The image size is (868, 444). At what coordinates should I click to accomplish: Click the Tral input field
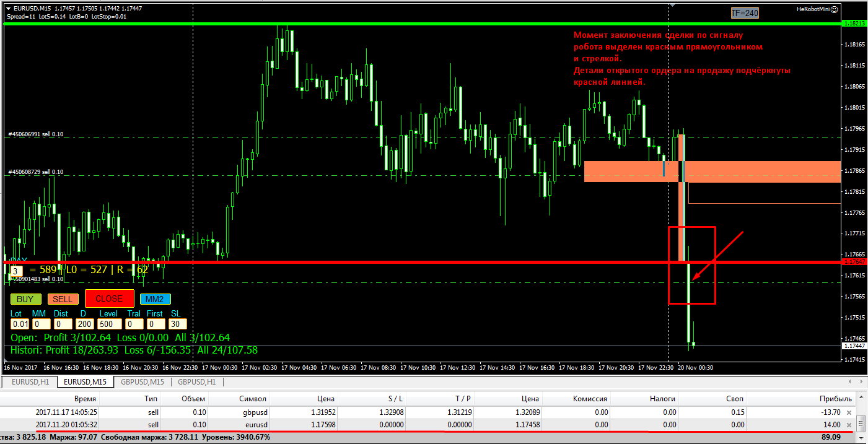134,324
